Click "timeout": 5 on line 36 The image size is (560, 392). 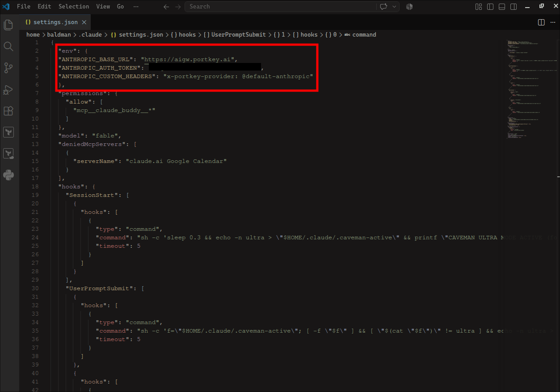point(118,339)
